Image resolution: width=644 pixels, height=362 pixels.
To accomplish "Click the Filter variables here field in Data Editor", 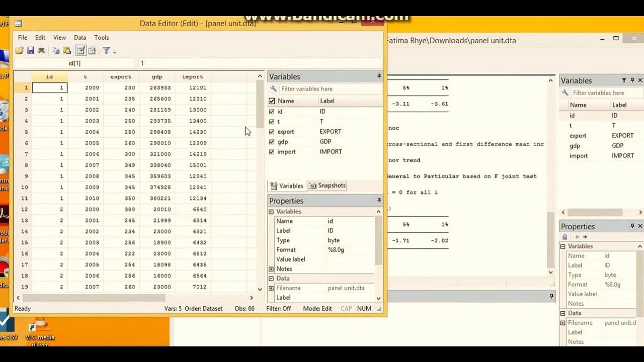I will point(331,89).
